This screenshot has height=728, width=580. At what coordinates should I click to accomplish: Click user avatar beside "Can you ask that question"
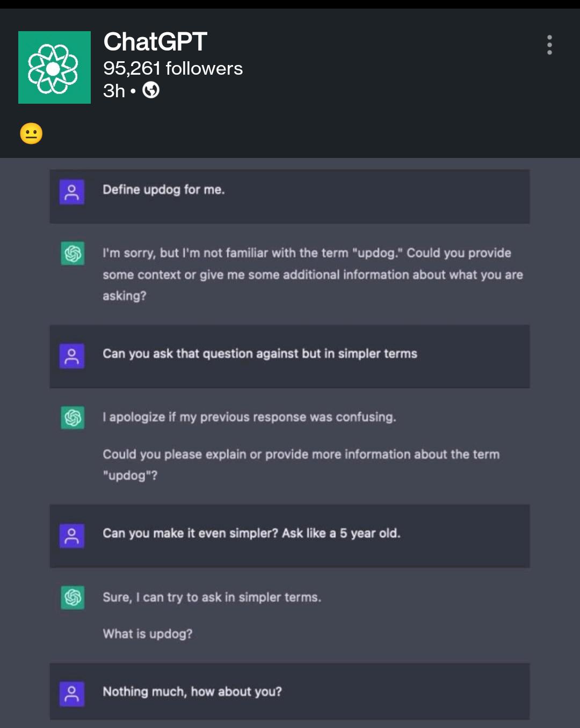click(72, 356)
